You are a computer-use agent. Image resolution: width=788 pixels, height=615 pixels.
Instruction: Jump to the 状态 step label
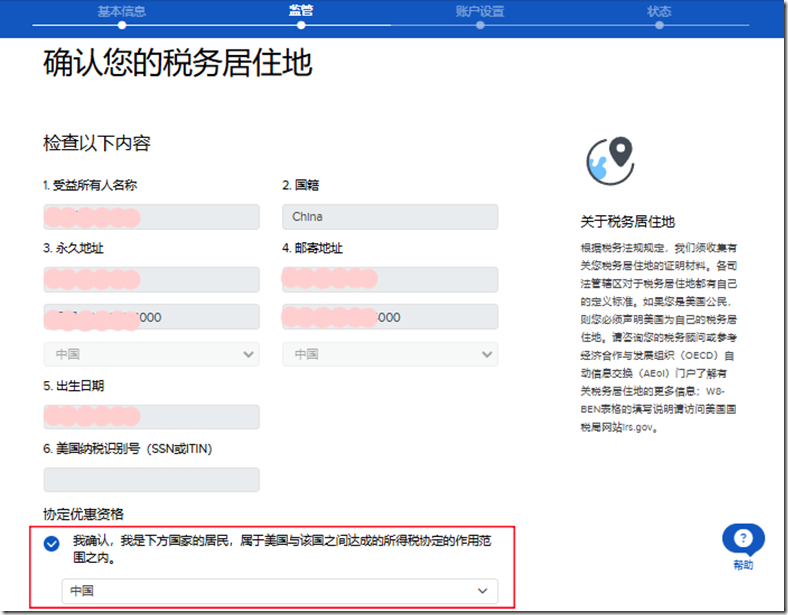click(x=659, y=11)
